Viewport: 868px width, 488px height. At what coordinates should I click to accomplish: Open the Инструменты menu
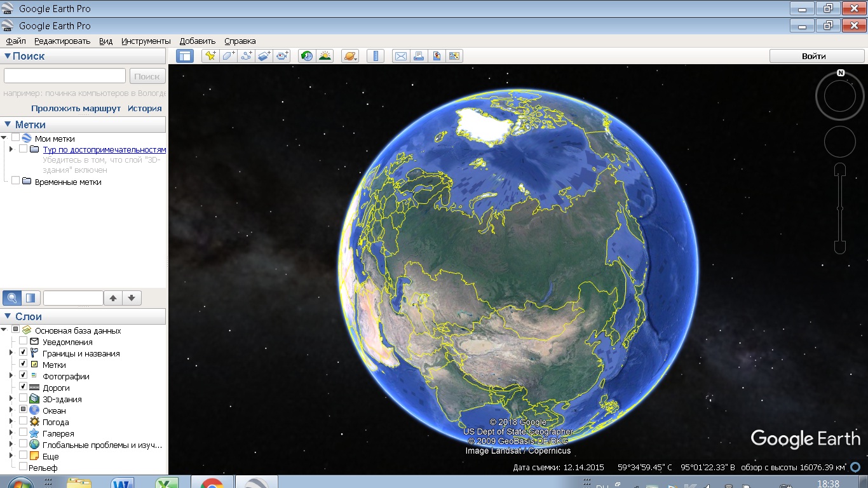tap(146, 41)
